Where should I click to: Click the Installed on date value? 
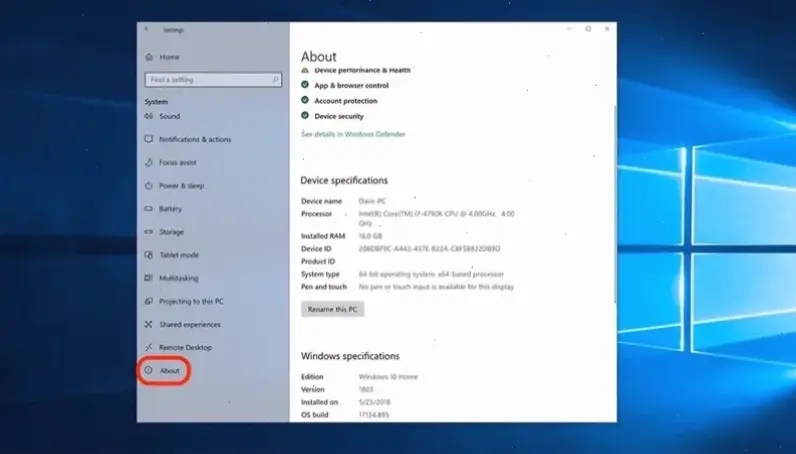(x=374, y=402)
